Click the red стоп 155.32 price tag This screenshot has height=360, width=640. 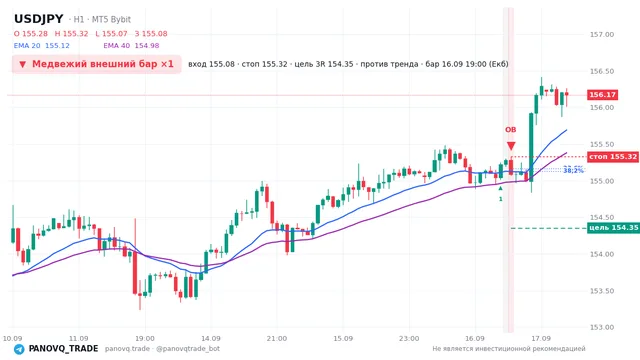pyautogui.click(x=613, y=157)
